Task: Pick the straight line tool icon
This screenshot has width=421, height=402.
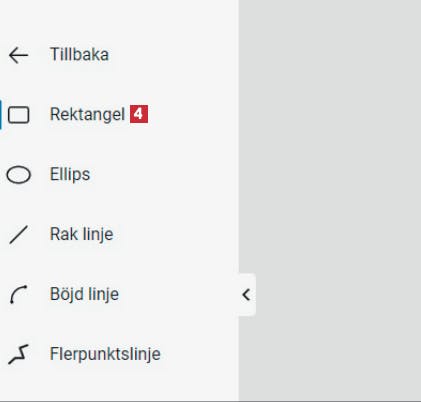Action: point(19,235)
